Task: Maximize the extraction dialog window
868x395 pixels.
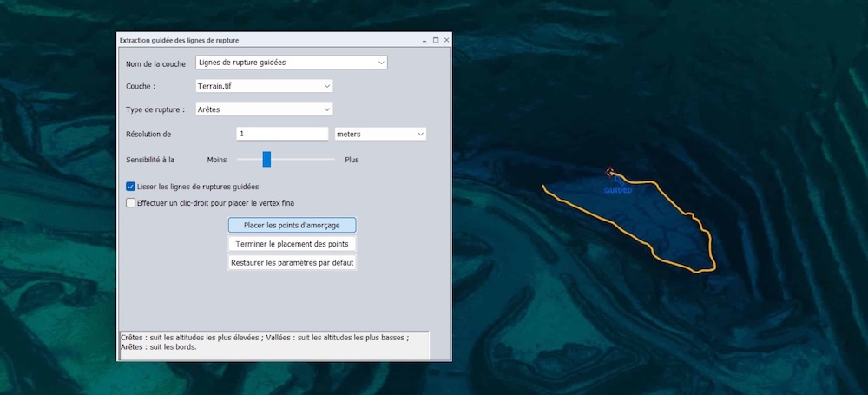Action: [436, 41]
